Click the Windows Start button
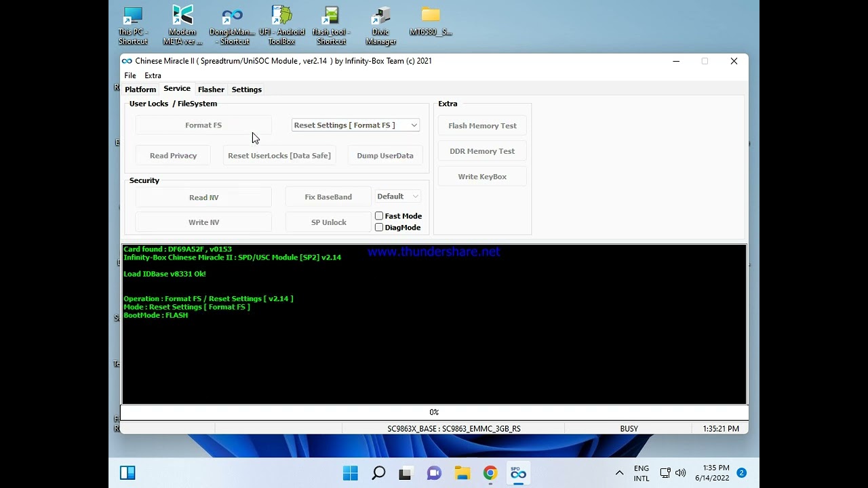 click(351, 473)
